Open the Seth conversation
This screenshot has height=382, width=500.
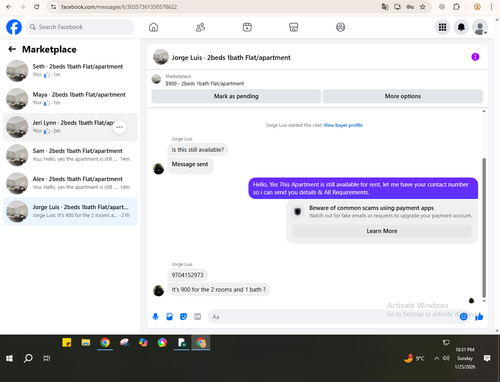pyautogui.click(x=70, y=71)
